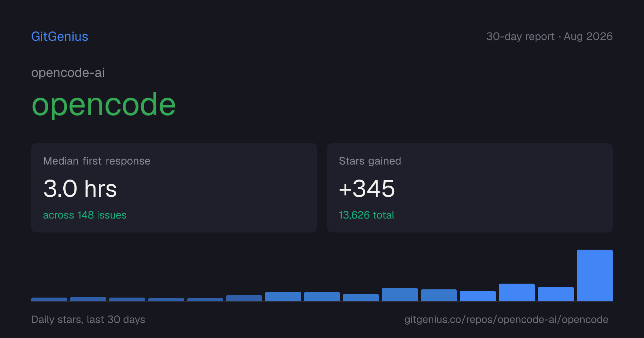Select the second-to-last chart bar
Screen dimensions: 644x338
point(556,294)
